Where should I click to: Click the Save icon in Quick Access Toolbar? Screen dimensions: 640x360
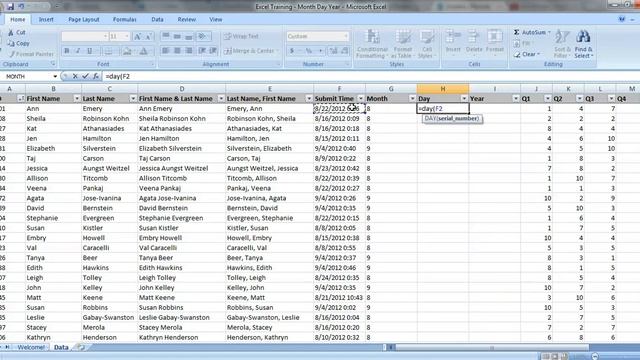pos(10,7)
